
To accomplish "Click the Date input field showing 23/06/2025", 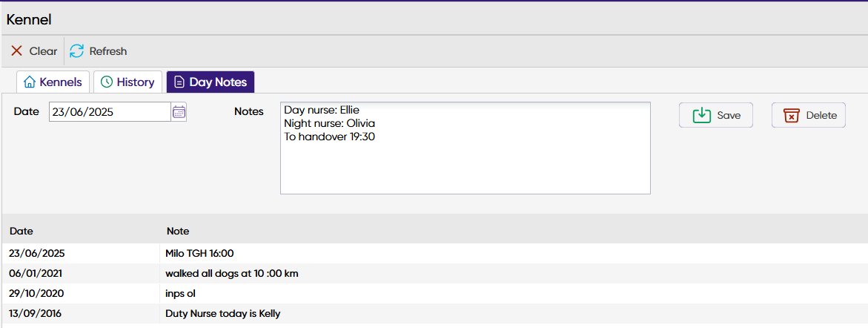I will 110,112.
